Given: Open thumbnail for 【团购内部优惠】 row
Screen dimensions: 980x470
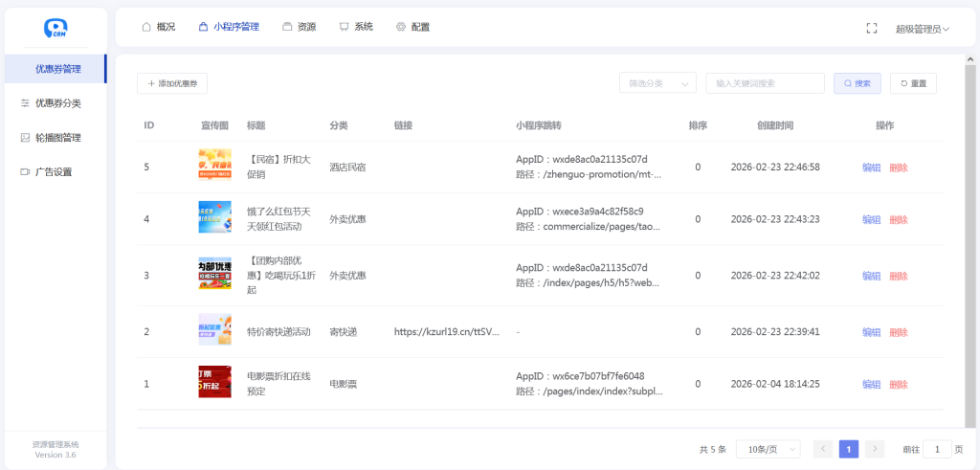Looking at the screenshot, I should click(214, 273).
